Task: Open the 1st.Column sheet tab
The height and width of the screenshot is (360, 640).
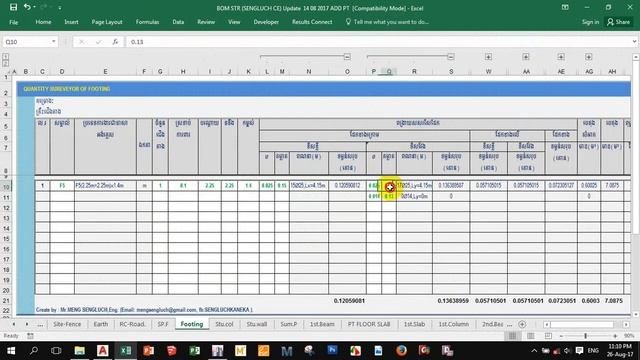Action: 453,324
